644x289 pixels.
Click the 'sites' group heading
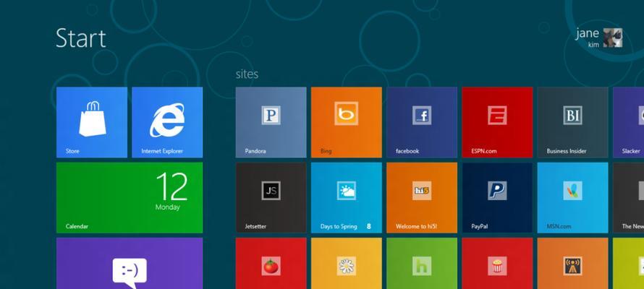[247, 74]
